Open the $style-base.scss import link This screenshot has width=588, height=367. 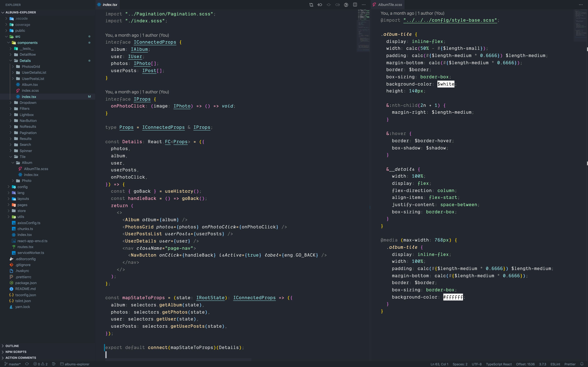point(450,20)
